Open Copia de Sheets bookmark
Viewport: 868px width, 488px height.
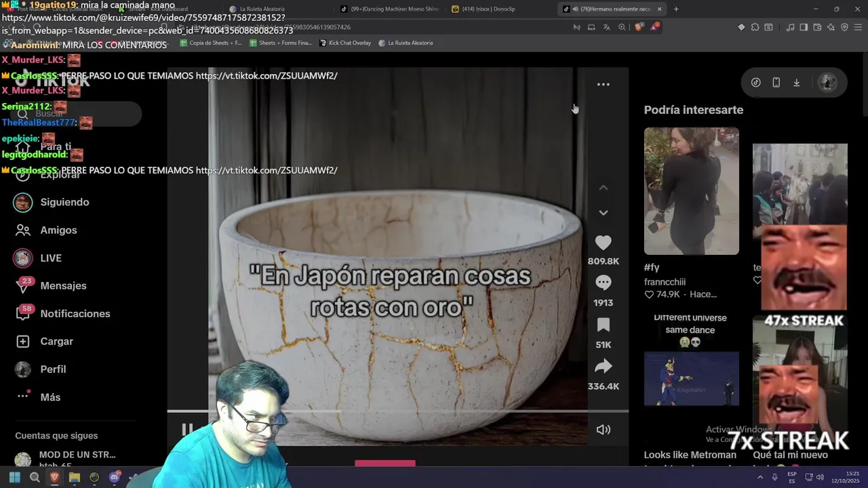tap(210, 43)
